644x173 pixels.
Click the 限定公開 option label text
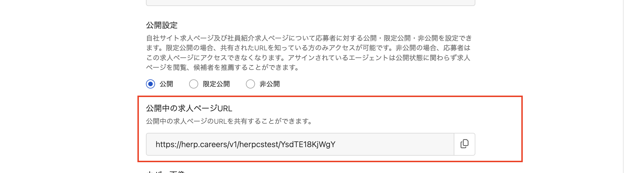216,84
